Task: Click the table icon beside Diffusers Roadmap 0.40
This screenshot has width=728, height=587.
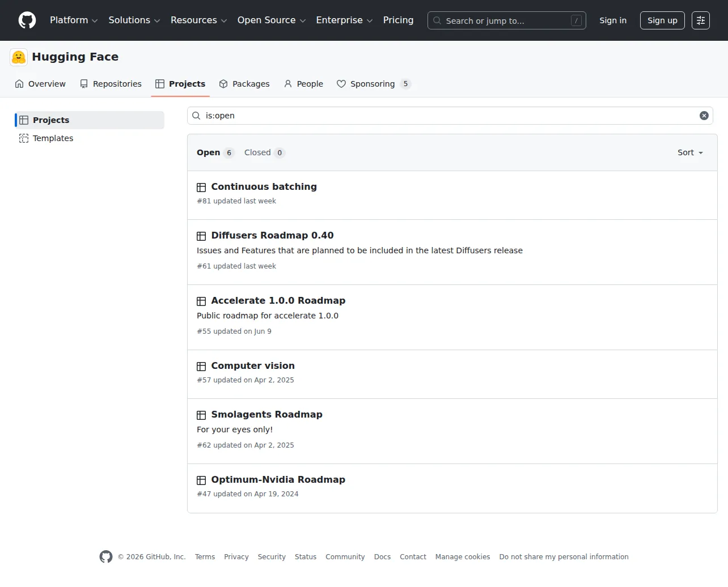Action: [x=201, y=236]
